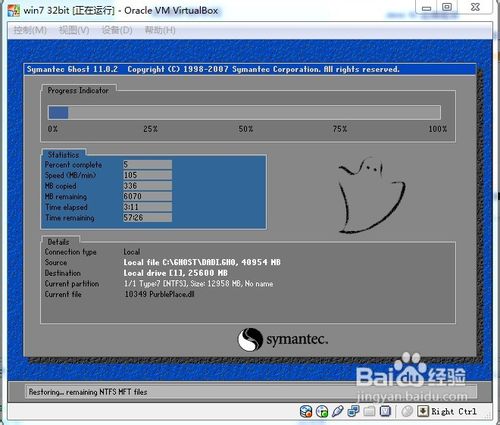The image size is (500, 425).
Task: Click the Statistics group label
Action: 63,155
